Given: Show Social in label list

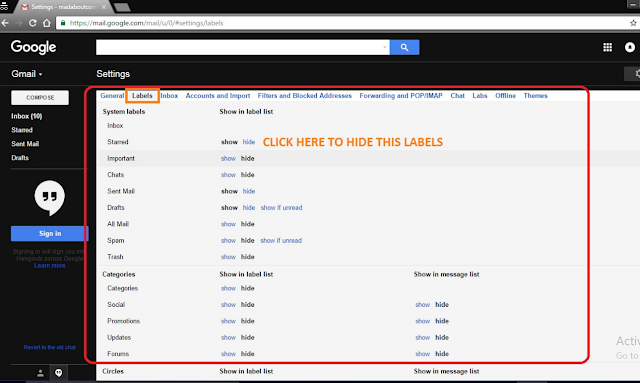Looking at the screenshot, I should click(x=228, y=305).
